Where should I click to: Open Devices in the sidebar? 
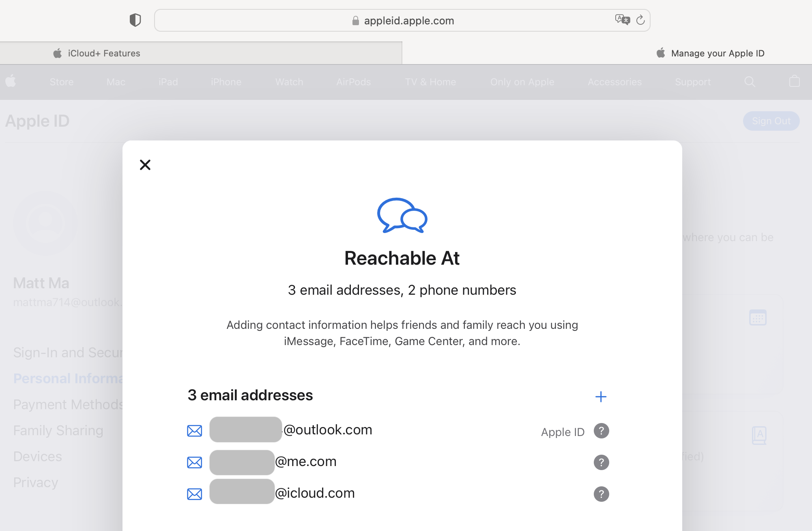pos(38,456)
